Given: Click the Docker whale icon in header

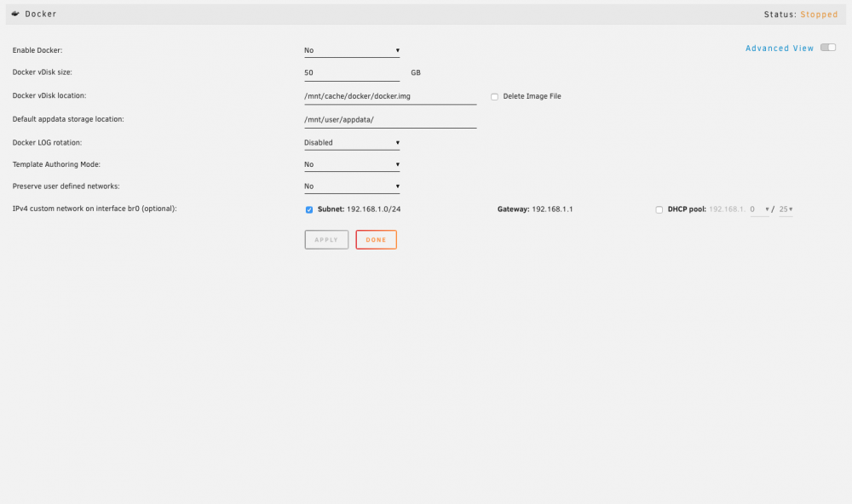Looking at the screenshot, I should 15,14.
